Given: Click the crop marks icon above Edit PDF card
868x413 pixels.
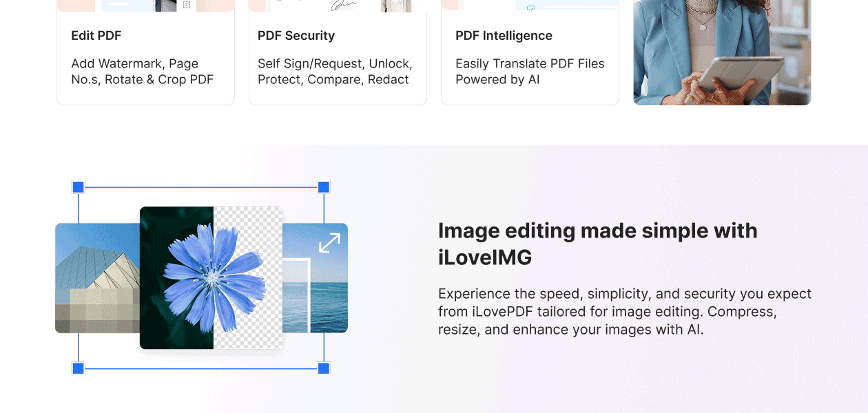Looking at the screenshot, I should click(185, 5).
